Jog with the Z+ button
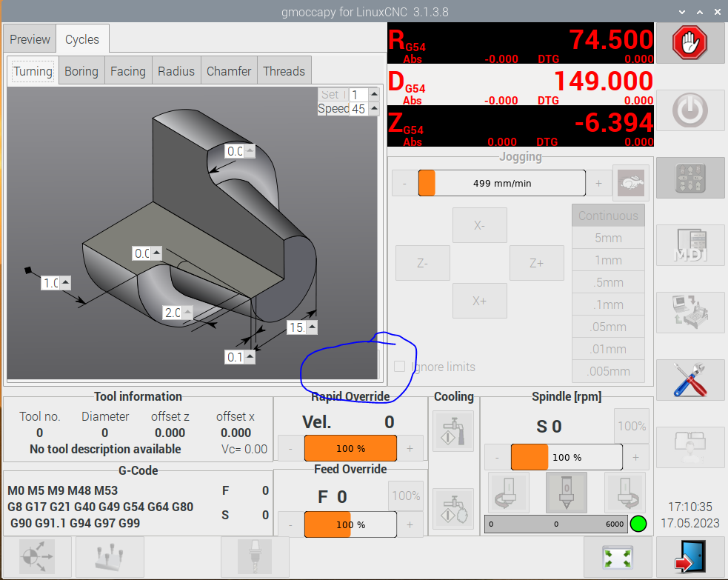This screenshot has width=728, height=580. [x=537, y=263]
